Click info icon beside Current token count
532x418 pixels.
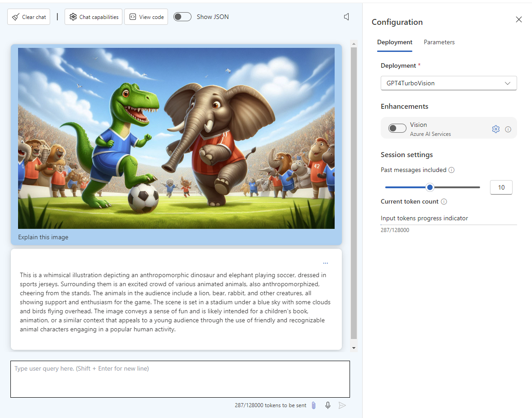[444, 202]
